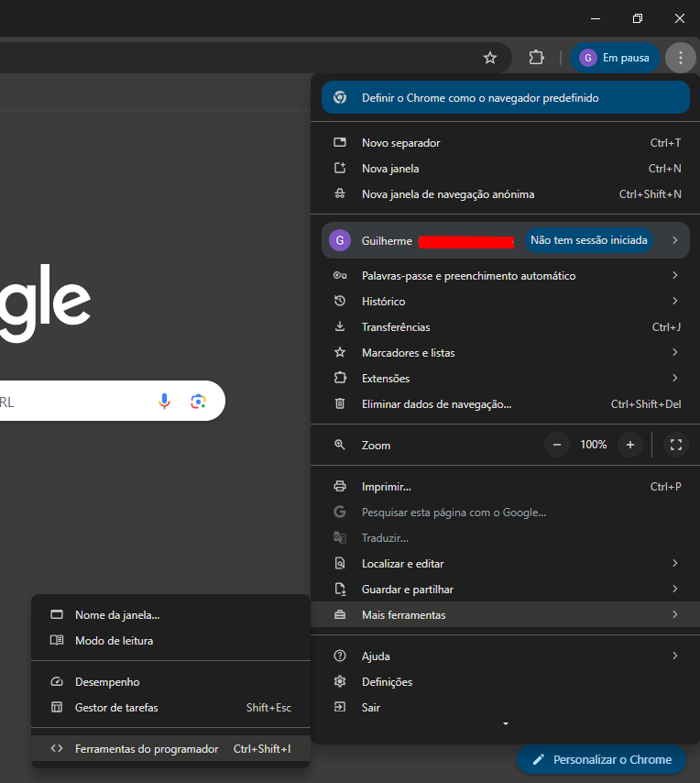Start voice search with the microphone icon
The image size is (700, 783).
click(164, 401)
